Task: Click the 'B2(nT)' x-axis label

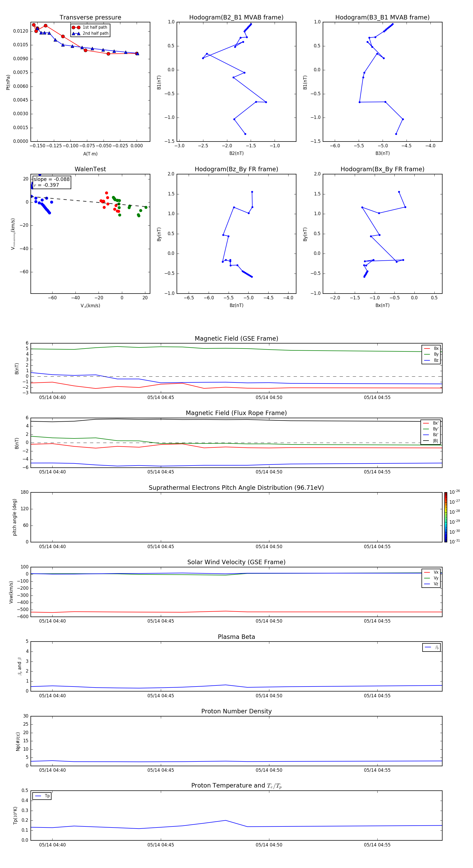Action: click(236, 153)
